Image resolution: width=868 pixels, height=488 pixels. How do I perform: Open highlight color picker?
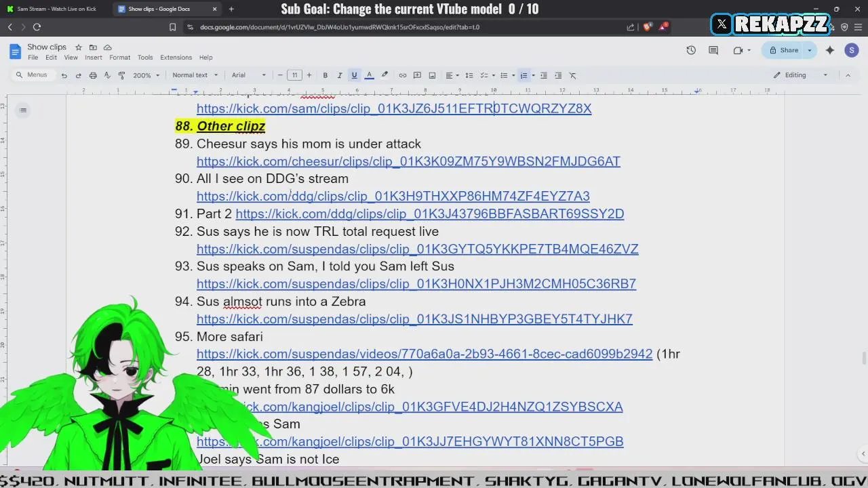(384, 75)
